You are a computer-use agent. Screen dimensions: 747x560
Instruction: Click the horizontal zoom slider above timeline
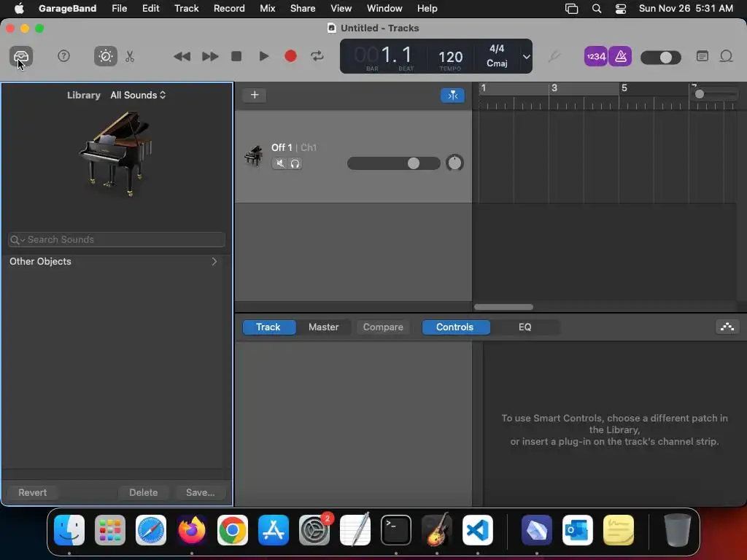tap(715, 94)
